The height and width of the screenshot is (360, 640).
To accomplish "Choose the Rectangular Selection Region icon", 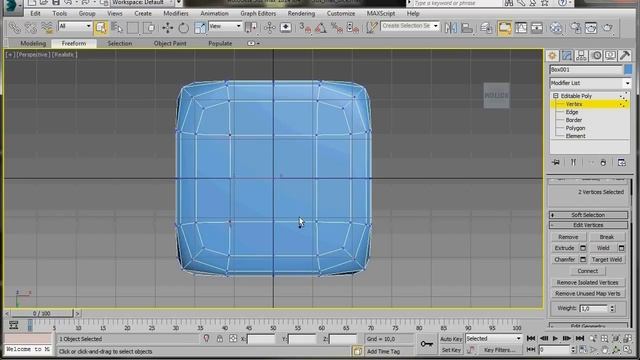I will pyautogui.click(x=133, y=28).
